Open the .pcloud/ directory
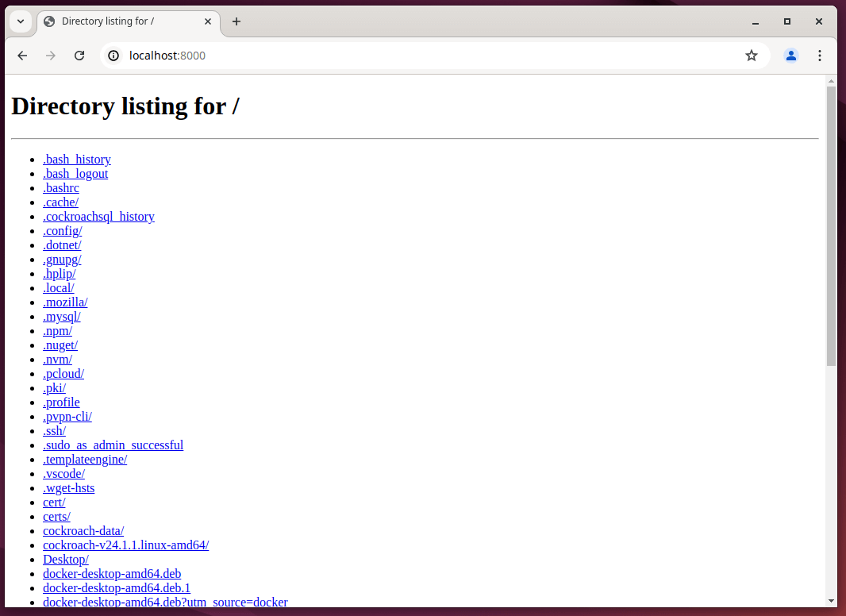The width and height of the screenshot is (846, 616). (x=63, y=374)
